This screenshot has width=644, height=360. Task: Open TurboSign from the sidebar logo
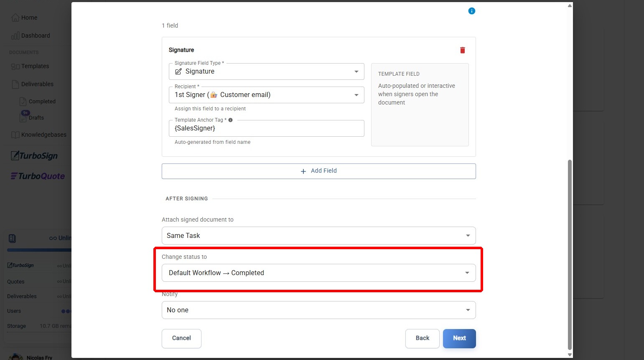tap(34, 155)
